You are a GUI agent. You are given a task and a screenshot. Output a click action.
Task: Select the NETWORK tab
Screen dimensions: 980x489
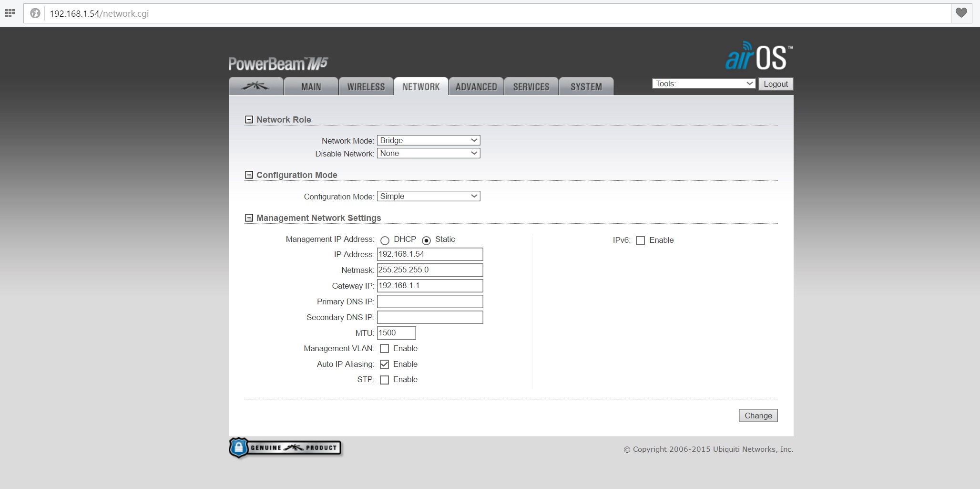point(421,86)
